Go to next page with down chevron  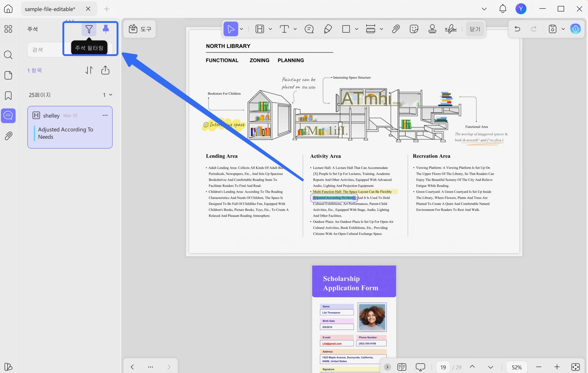point(491,367)
